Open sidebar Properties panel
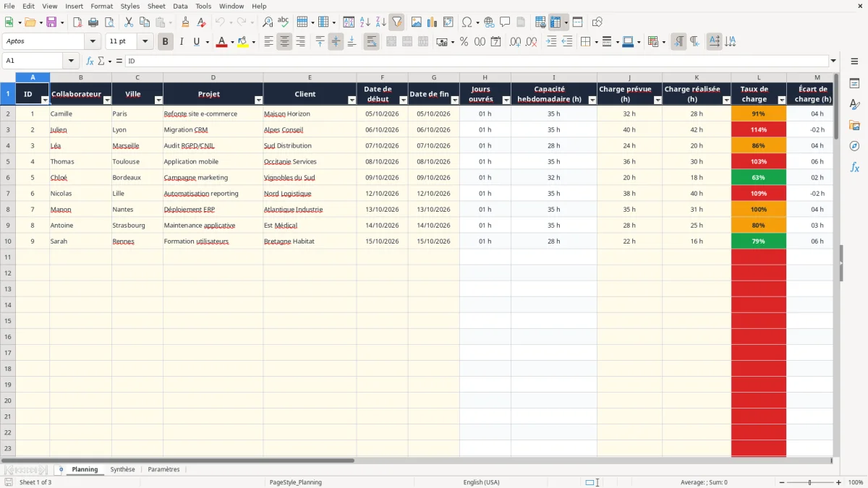This screenshot has width=868, height=488. pyautogui.click(x=854, y=84)
